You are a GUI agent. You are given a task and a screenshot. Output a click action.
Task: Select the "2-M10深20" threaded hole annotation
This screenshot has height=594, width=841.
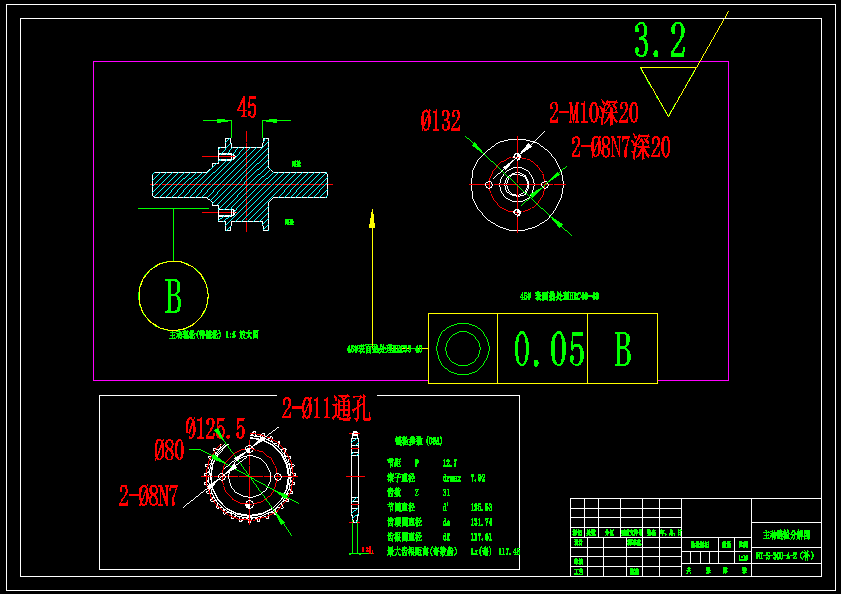tap(594, 113)
